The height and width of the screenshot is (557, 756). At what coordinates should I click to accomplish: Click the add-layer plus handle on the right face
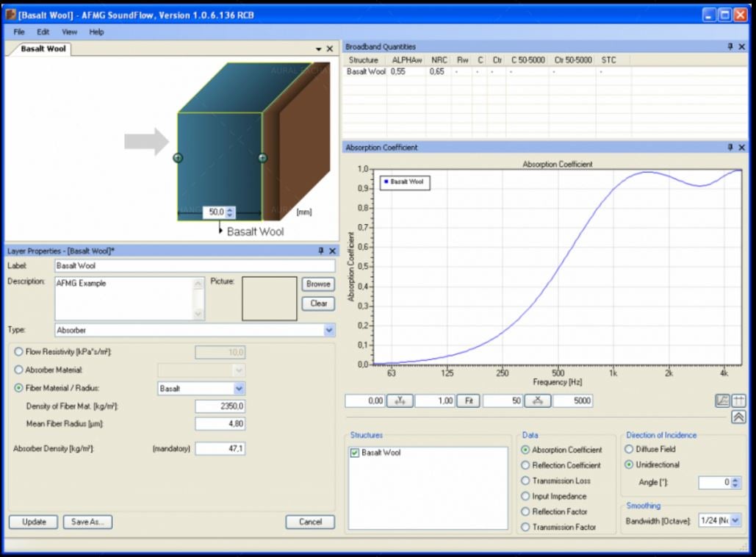coord(262,158)
